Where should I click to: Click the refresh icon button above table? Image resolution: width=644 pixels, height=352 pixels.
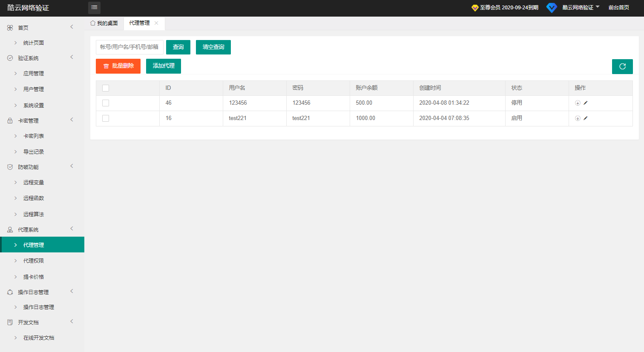tap(622, 66)
